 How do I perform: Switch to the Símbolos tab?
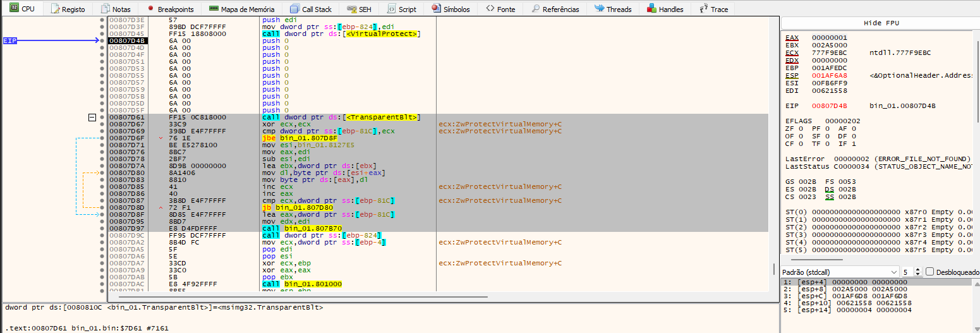pyautogui.click(x=451, y=9)
